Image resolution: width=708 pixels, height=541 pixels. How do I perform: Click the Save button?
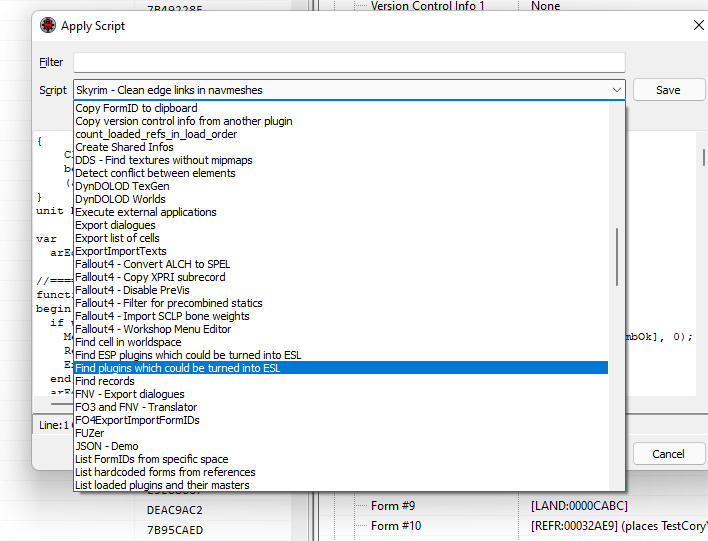click(668, 90)
